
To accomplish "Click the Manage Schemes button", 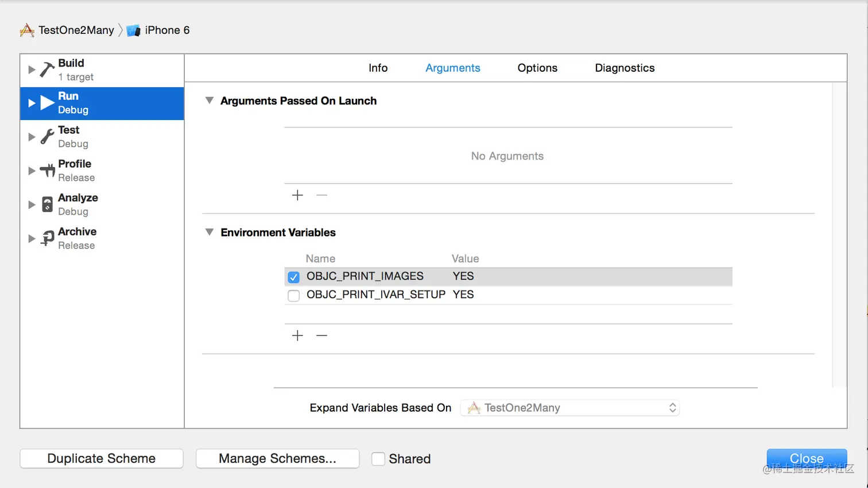I will [277, 459].
